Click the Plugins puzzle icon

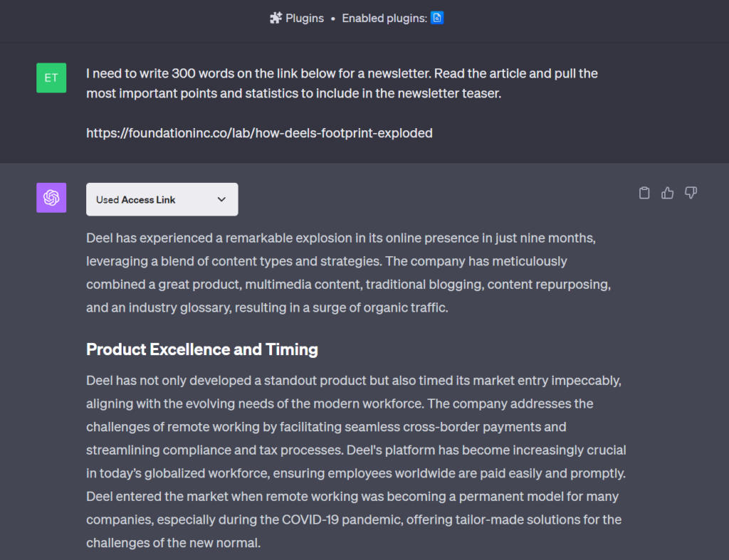[x=276, y=18]
